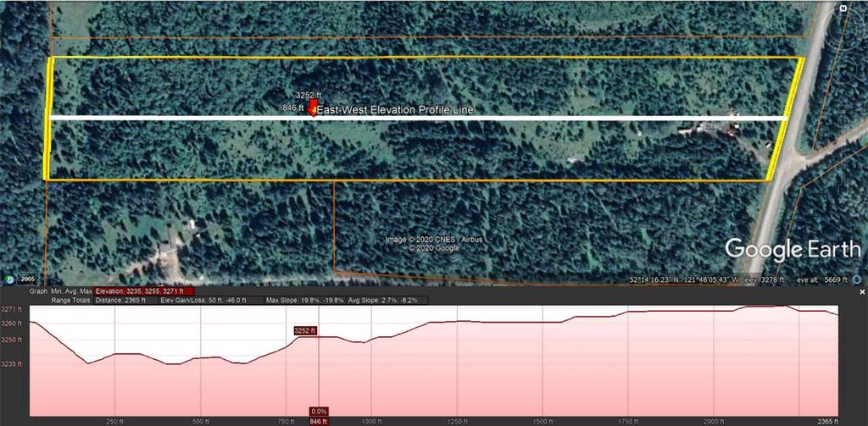Click the red elevation marker arrow
The image size is (868, 426).
pos(313,108)
